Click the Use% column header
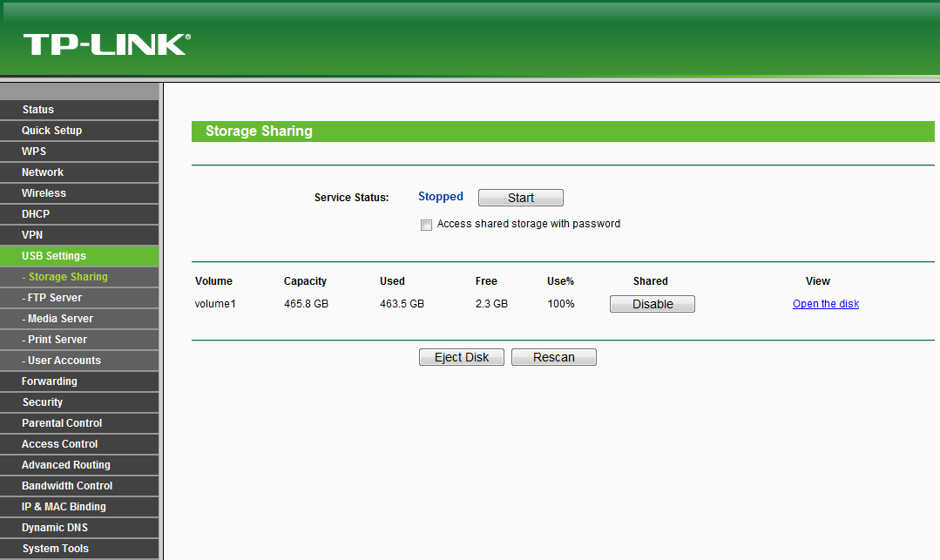The height and width of the screenshot is (560, 940). (560, 281)
